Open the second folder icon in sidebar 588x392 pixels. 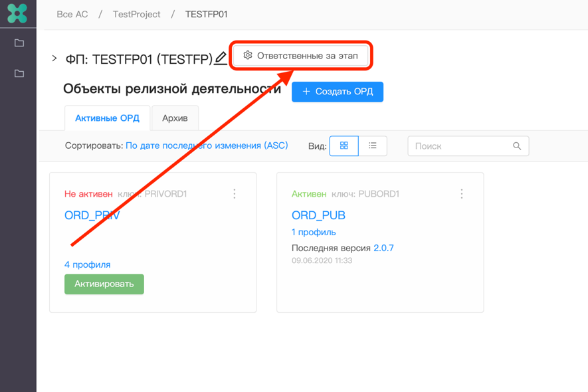pos(19,73)
